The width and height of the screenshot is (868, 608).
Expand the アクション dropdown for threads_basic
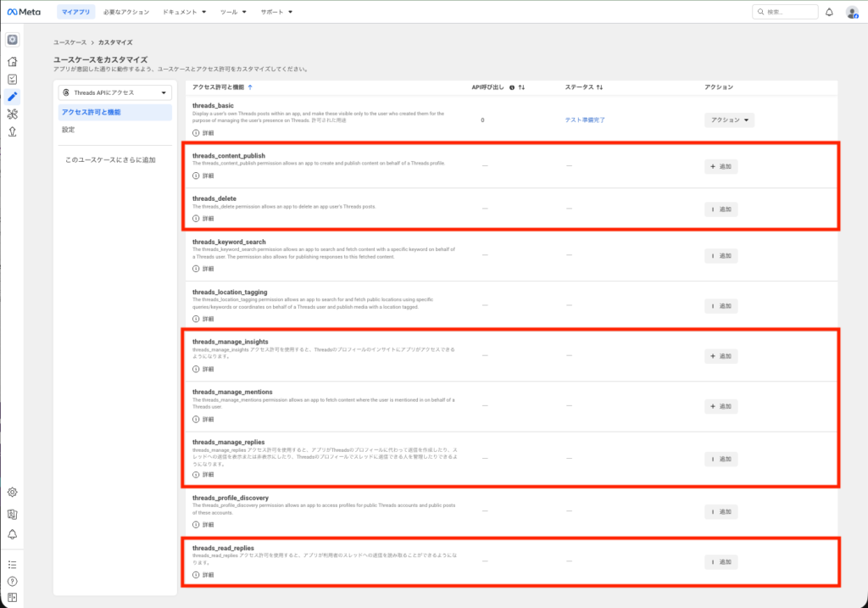click(x=729, y=120)
